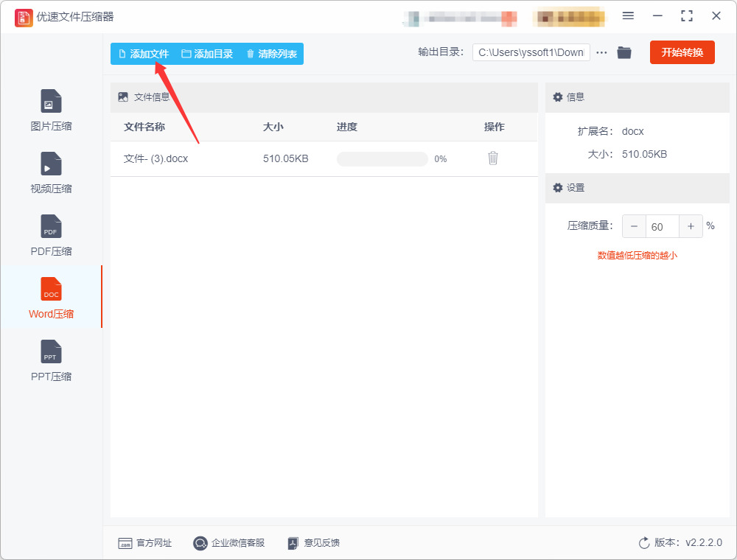737x560 pixels.
Task: Start conversion with 开始转换 button
Action: [682, 52]
